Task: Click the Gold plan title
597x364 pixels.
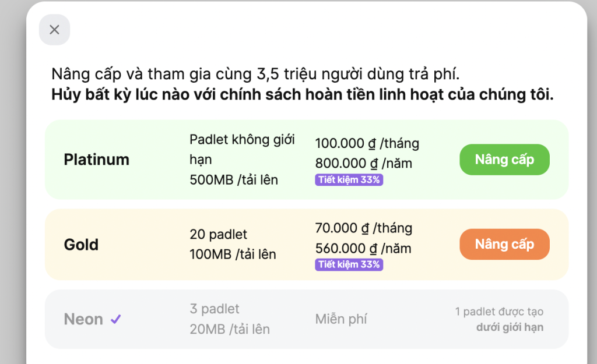Action: [x=81, y=245]
